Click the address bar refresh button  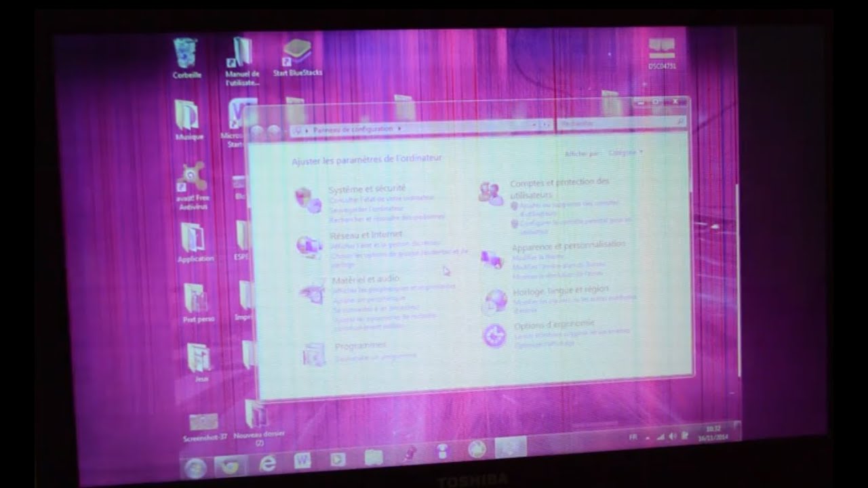click(x=546, y=125)
